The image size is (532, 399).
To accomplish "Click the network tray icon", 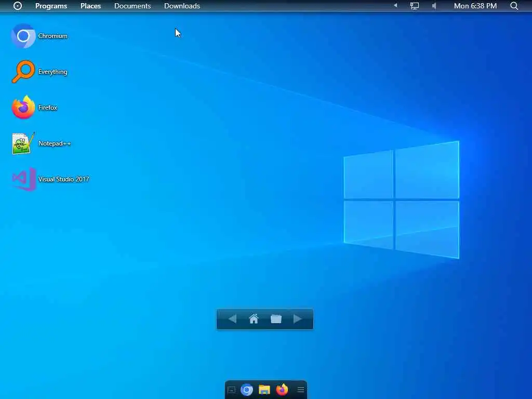I will pyautogui.click(x=414, y=6).
